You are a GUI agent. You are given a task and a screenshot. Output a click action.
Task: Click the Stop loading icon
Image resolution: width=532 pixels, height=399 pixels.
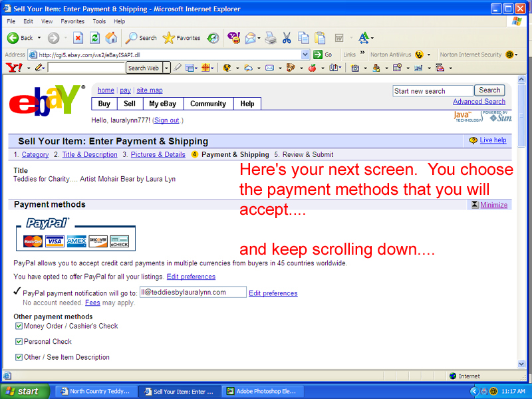(78, 38)
